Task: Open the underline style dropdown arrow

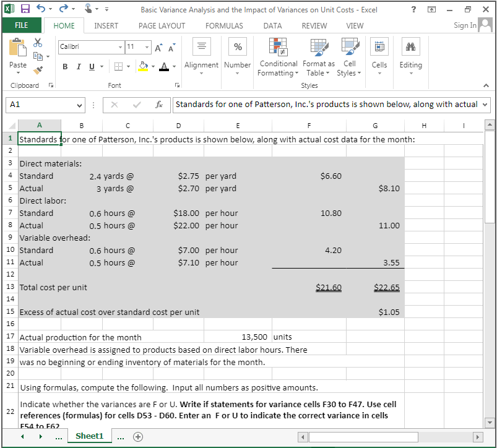Action: pos(102,67)
